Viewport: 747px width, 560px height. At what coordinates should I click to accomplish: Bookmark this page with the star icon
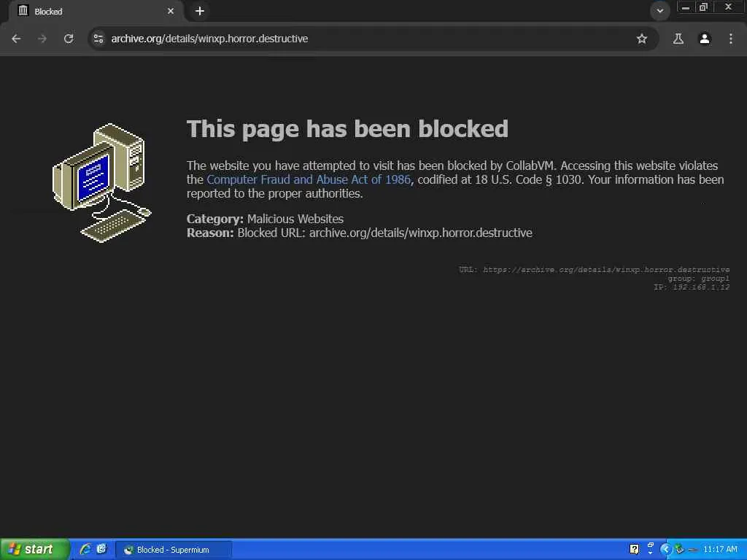(642, 39)
